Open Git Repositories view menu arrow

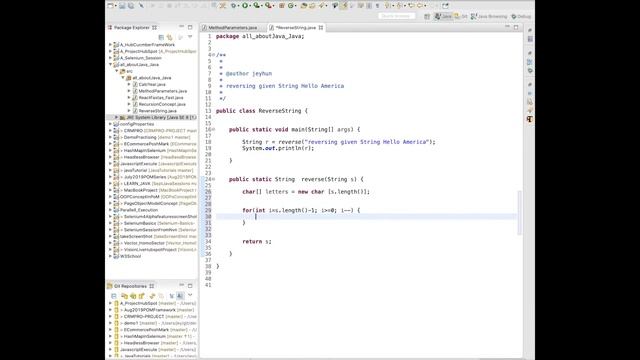[190, 295]
